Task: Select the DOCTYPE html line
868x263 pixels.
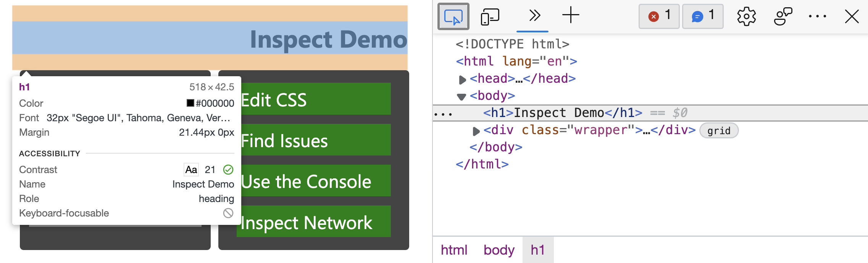Action: point(513,44)
